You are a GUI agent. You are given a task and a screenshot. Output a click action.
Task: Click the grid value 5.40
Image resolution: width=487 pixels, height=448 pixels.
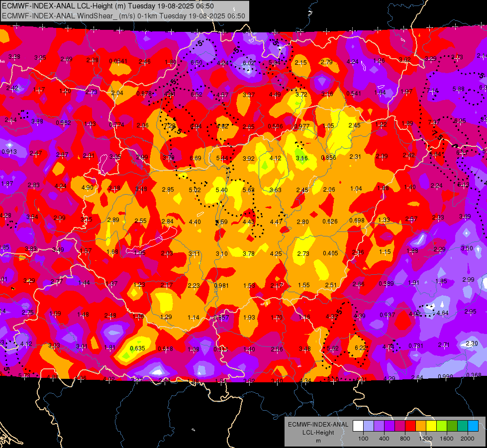(221, 190)
